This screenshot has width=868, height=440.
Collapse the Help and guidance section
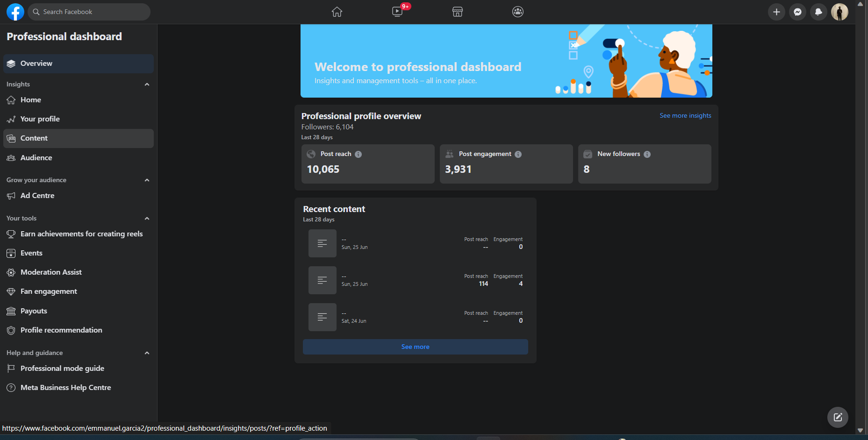147,353
